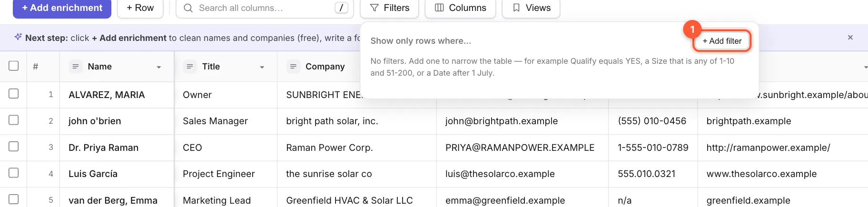Viewport: 868px width, 207px height.
Task: Click the text-type icon in Company header
Action: coord(293,67)
